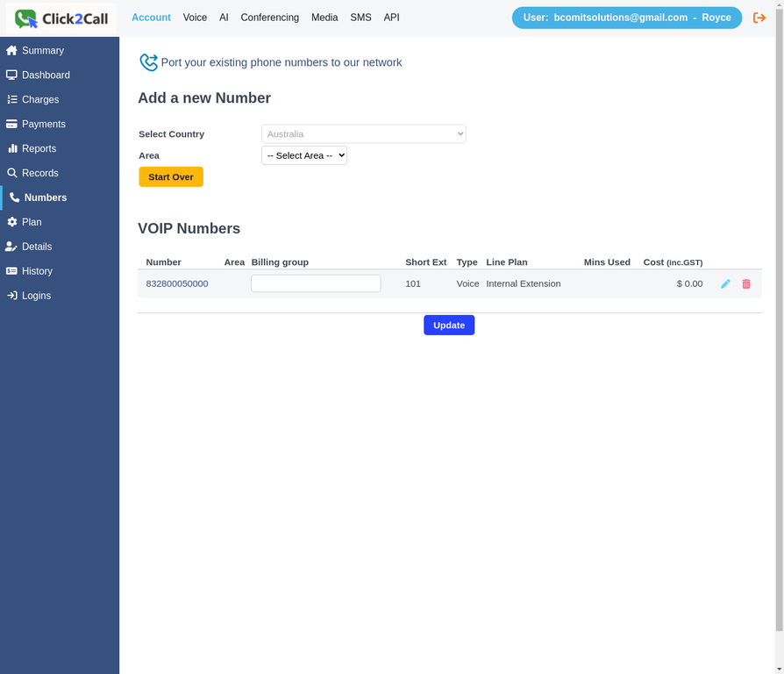Open the Select Country dropdown

pos(363,133)
